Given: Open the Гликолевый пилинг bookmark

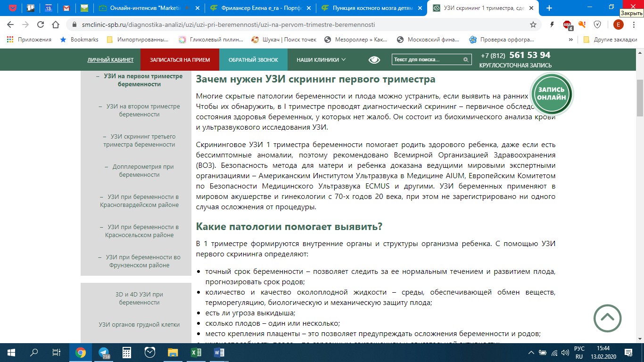Looking at the screenshot, I should [x=211, y=40].
